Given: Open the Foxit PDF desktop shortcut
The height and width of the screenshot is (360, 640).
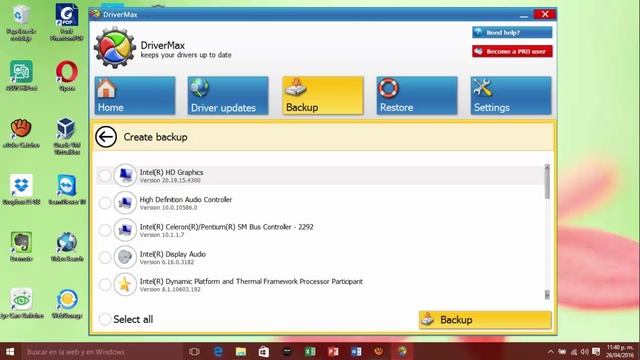Looking at the screenshot, I should (67, 22).
